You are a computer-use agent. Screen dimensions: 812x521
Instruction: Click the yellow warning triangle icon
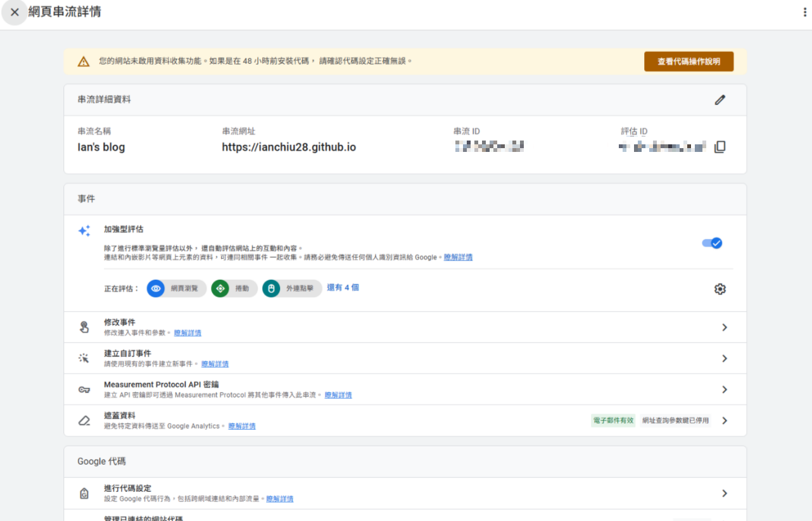(84, 61)
